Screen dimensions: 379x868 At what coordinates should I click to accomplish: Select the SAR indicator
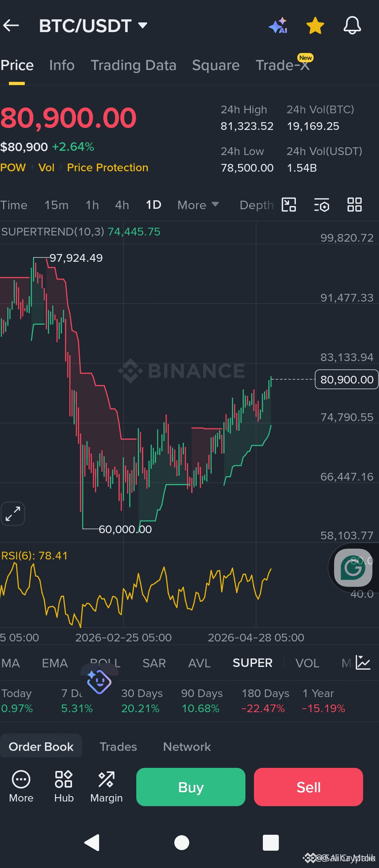[154, 663]
